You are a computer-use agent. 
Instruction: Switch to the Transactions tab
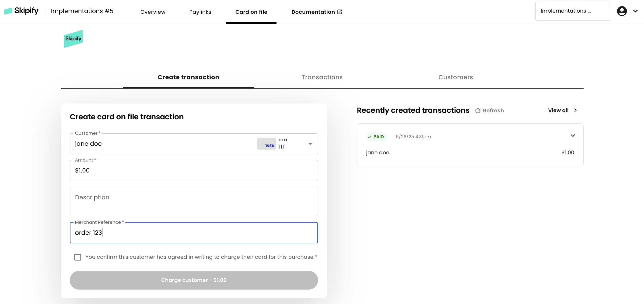pos(322,77)
